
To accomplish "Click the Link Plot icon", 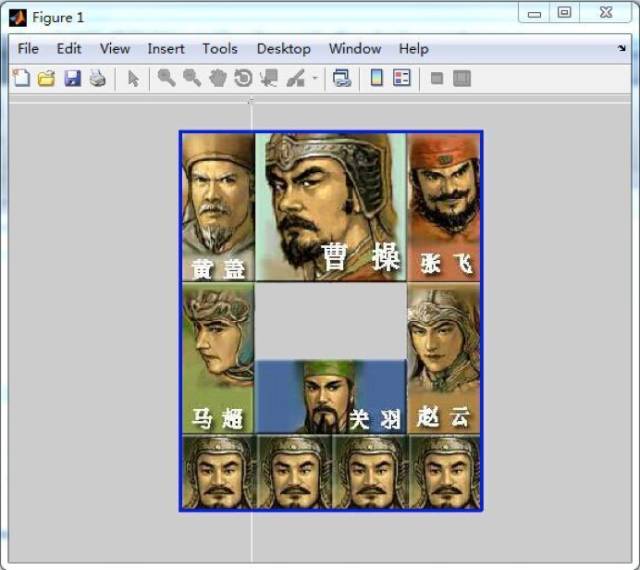I will (342, 79).
